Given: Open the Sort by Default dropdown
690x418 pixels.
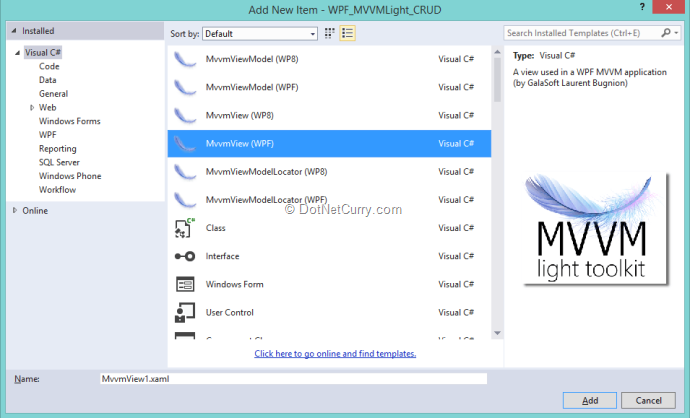Looking at the screenshot, I should click(260, 34).
